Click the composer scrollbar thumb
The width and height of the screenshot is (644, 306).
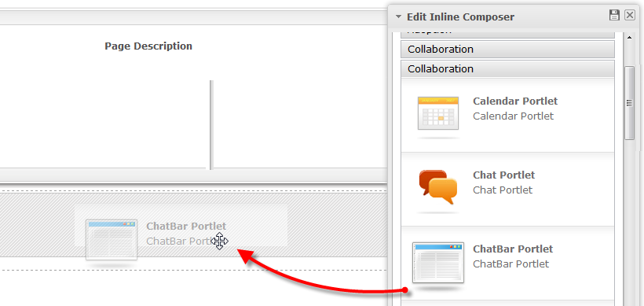coord(629,103)
